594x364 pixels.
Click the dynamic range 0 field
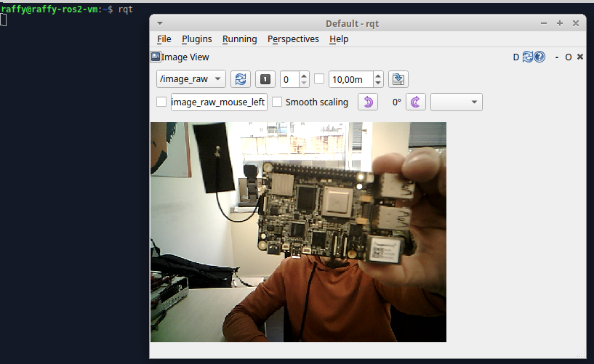(x=290, y=79)
